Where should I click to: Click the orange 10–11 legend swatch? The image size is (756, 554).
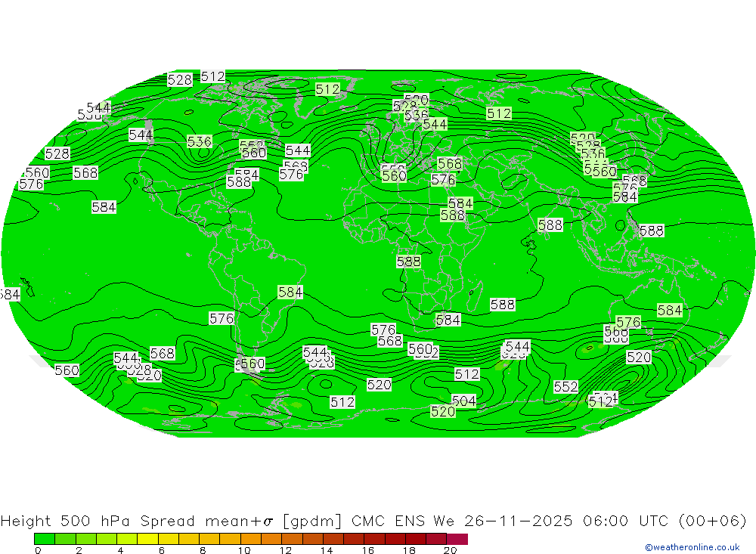tap(251, 539)
